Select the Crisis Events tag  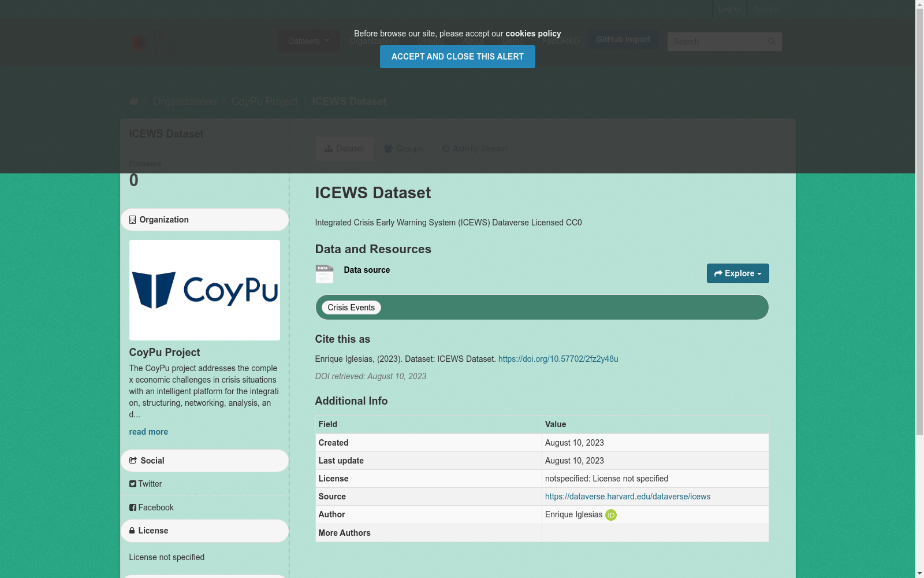pyautogui.click(x=351, y=307)
